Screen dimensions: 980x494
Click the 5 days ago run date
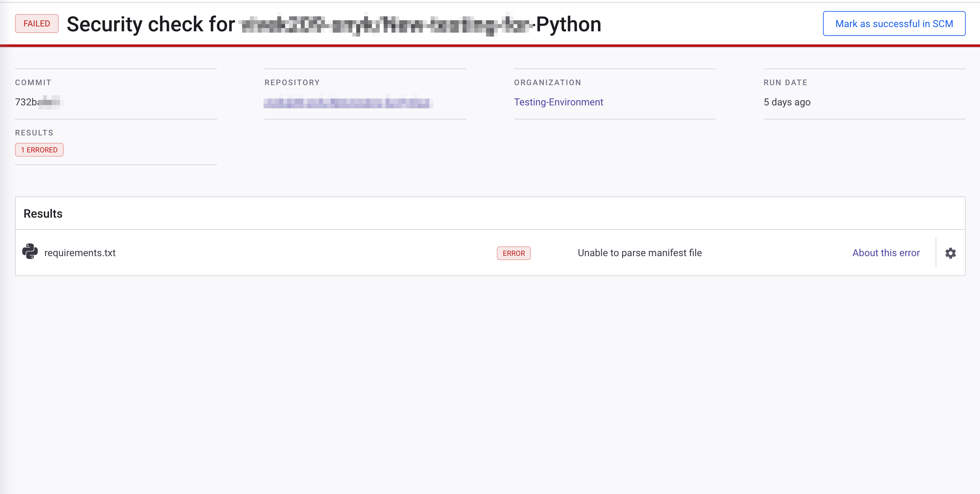coord(787,102)
